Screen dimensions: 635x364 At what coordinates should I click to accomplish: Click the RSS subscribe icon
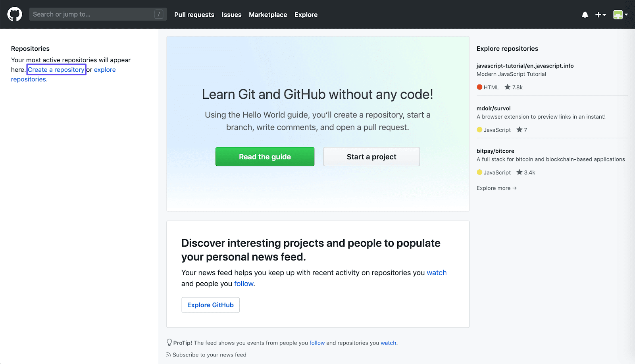point(169,354)
